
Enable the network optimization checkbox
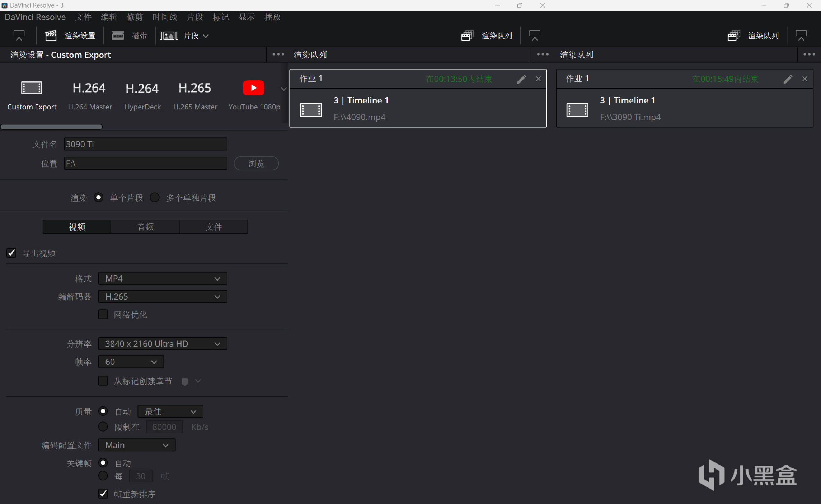click(x=103, y=315)
